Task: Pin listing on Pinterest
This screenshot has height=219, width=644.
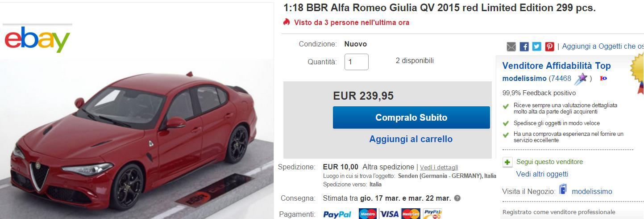Action: tap(549, 46)
